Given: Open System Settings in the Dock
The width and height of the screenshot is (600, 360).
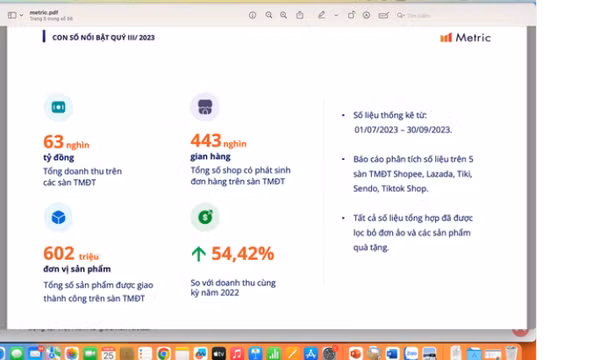Looking at the screenshot, I should pos(329,353).
